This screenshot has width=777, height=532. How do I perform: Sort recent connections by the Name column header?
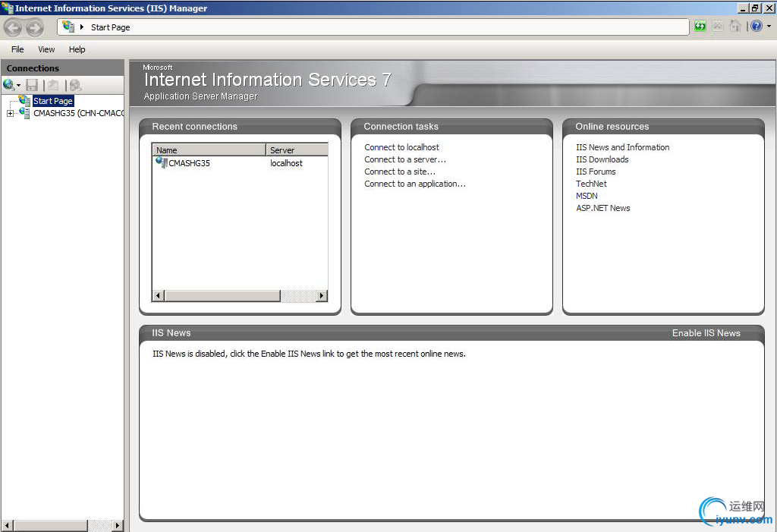[x=209, y=150]
